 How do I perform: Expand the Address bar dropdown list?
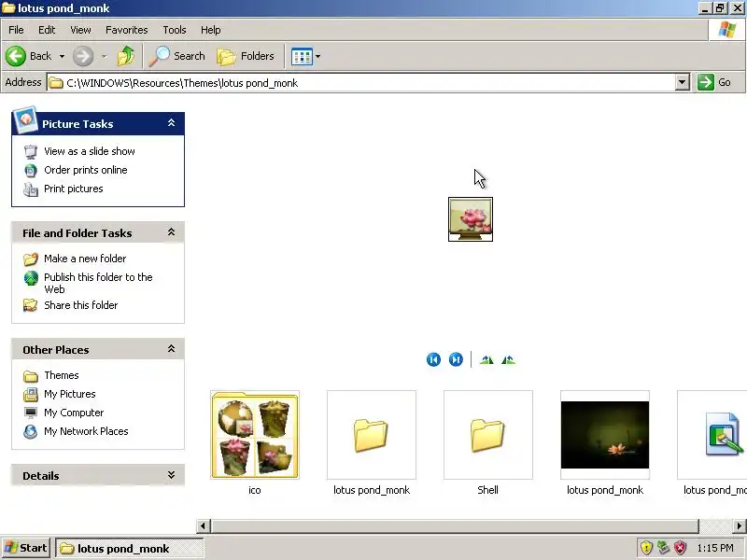click(x=683, y=83)
